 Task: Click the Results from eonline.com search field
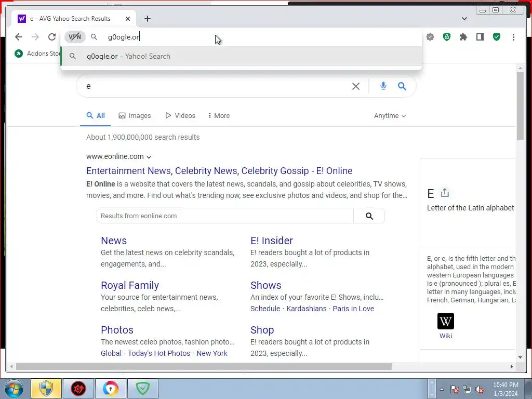pyautogui.click(x=225, y=216)
